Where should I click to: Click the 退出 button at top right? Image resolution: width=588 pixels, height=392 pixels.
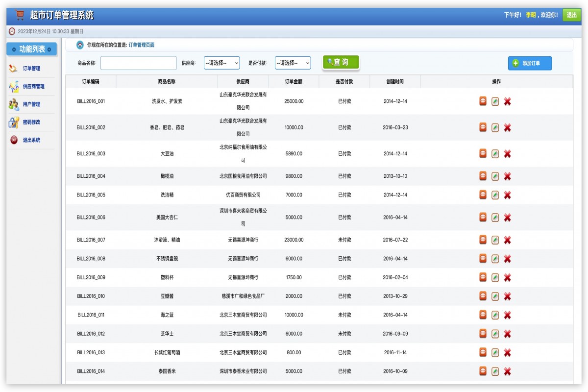tap(571, 15)
